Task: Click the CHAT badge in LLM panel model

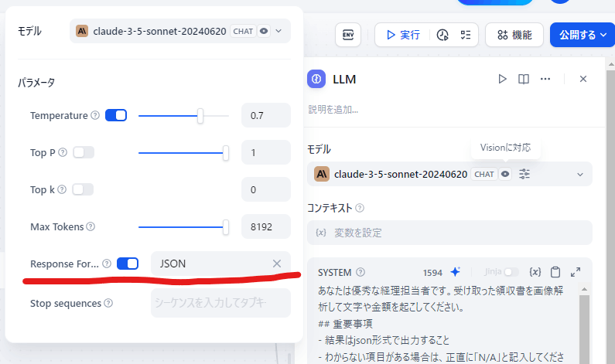Action: [484, 174]
